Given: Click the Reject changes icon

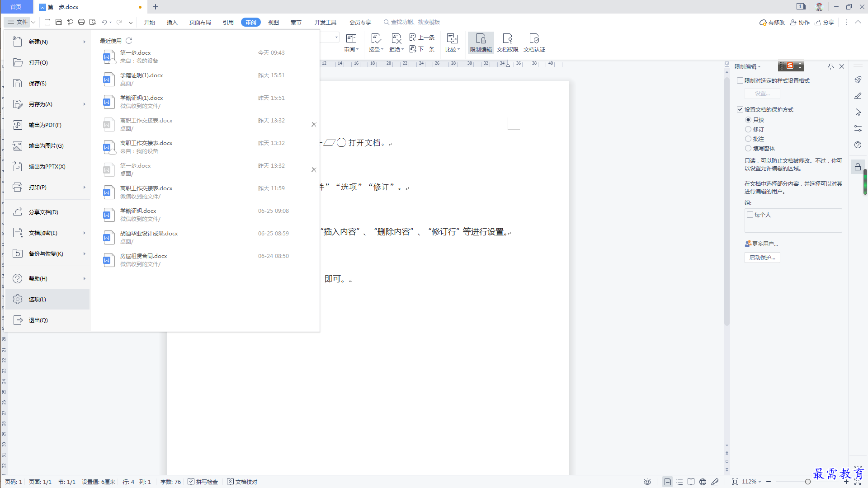Looking at the screenshot, I should pos(396,39).
